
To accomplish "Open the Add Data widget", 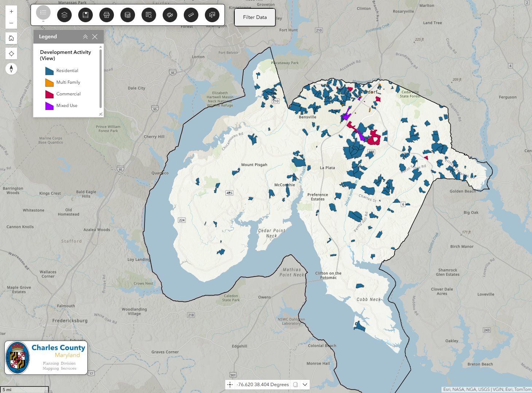I will [x=128, y=15].
